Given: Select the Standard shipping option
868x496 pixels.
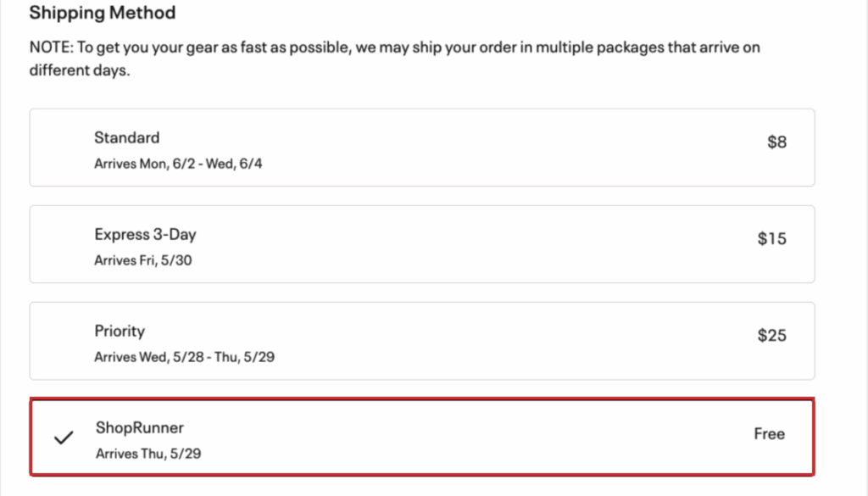Looking at the screenshot, I should click(422, 148).
